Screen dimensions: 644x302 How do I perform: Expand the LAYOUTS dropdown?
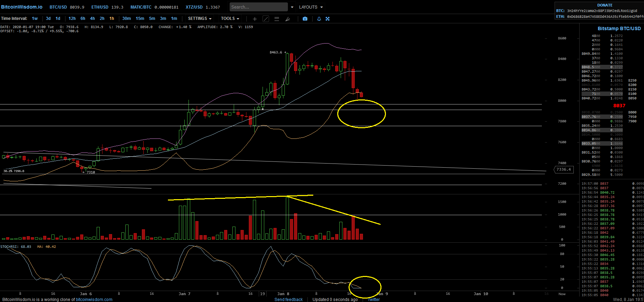pyautogui.click(x=311, y=7)
